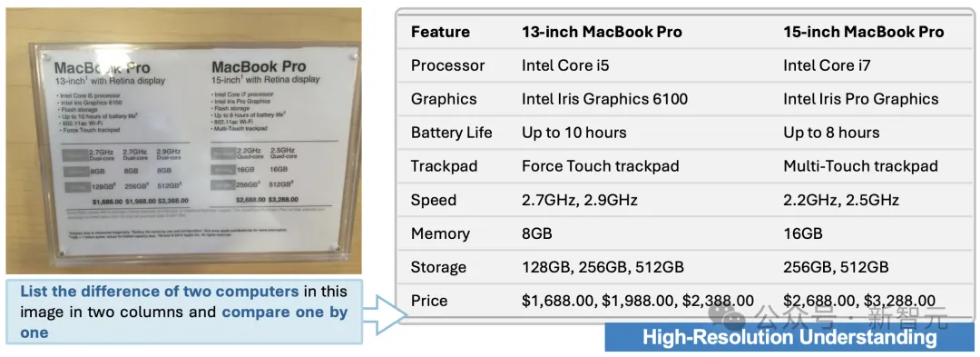Click the $2,688.00, $3,288.00 price cell
Screen dimensions: 980x357
pyautogui.click(x=859, y=301)
